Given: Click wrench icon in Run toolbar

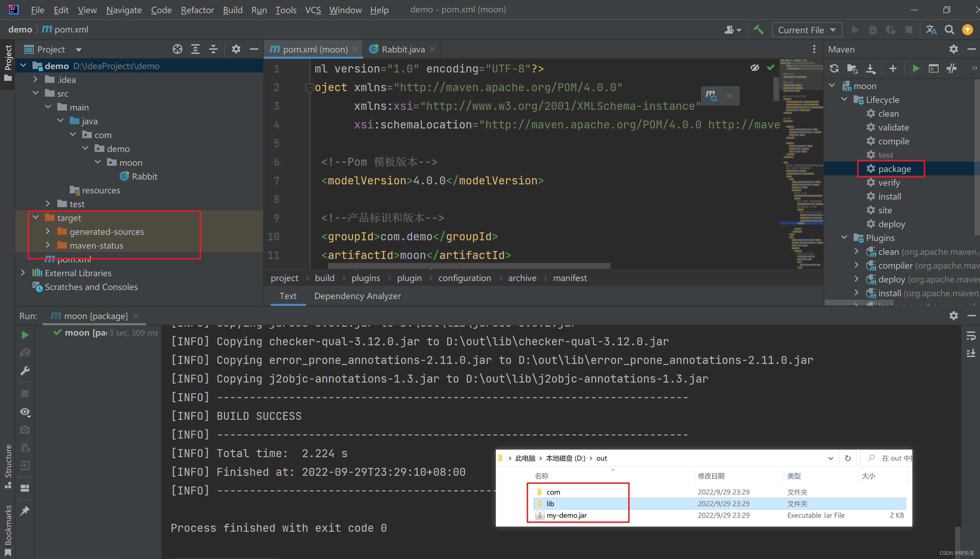Looking at the screenshot, I should point(25,370).
